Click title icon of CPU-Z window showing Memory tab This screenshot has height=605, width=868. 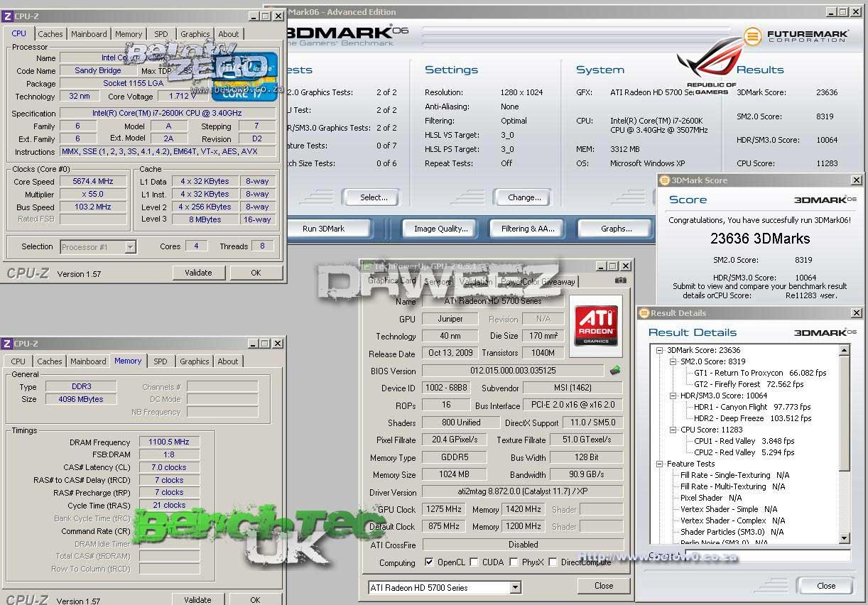(7, 344)
